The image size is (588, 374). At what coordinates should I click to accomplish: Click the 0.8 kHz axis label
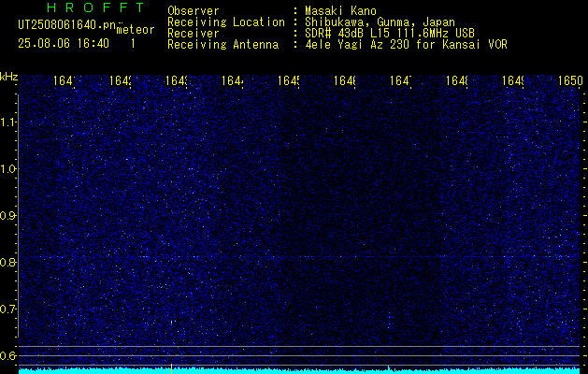tap(7, 262)
